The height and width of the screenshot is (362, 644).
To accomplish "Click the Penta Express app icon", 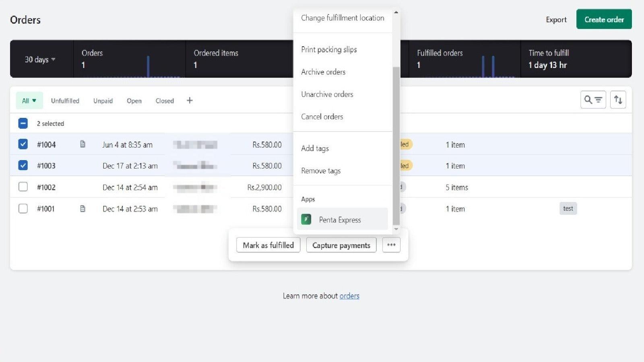I will pos(306,219).
